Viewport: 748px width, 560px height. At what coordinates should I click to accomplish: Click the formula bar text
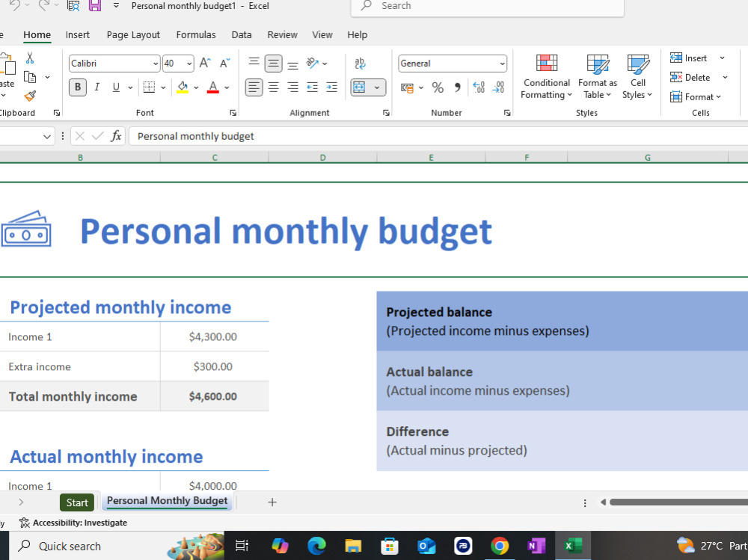pos(195,136)
